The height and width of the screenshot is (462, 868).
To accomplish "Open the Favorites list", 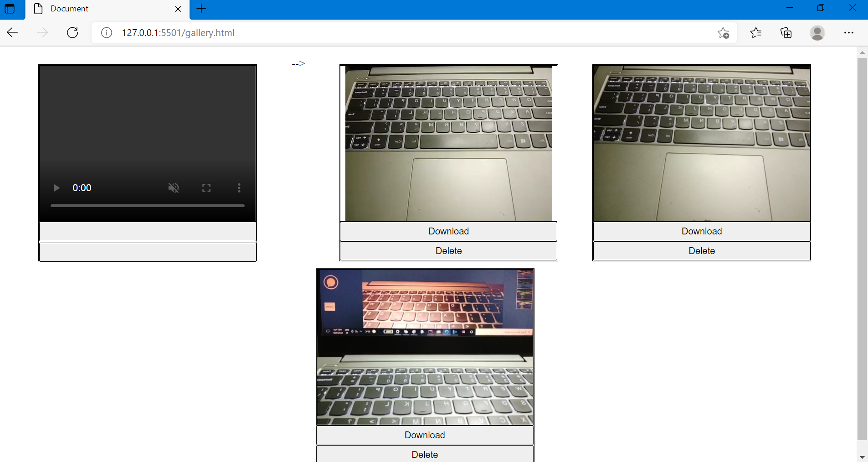I will point(756,32).
